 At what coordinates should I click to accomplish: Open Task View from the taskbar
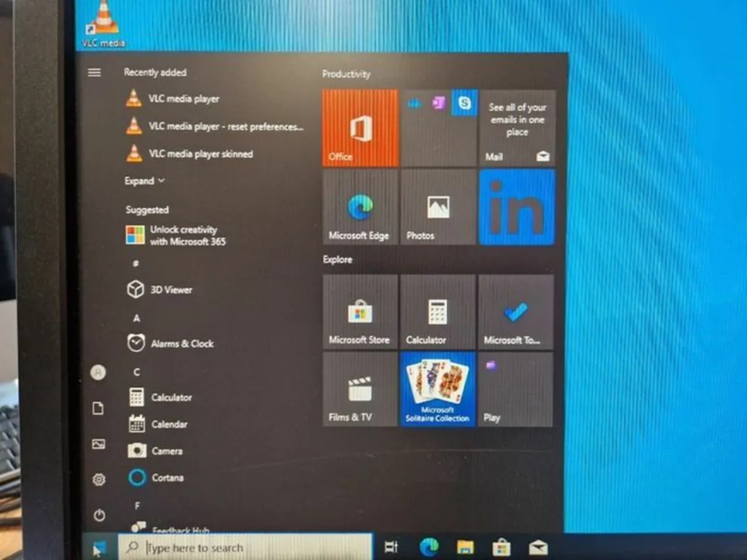[x=391, y=544]
